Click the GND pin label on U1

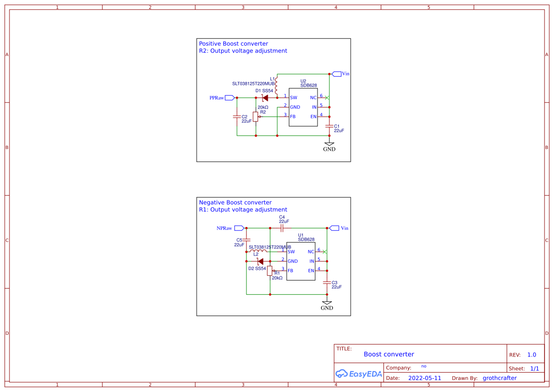pyautogui.click(x=293, y=261)
